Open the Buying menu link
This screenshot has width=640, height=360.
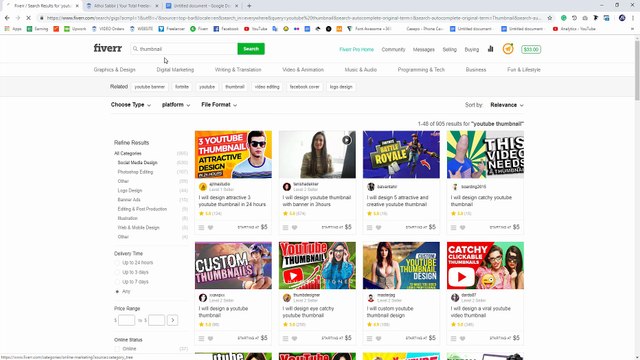click(x=471, y=49)
